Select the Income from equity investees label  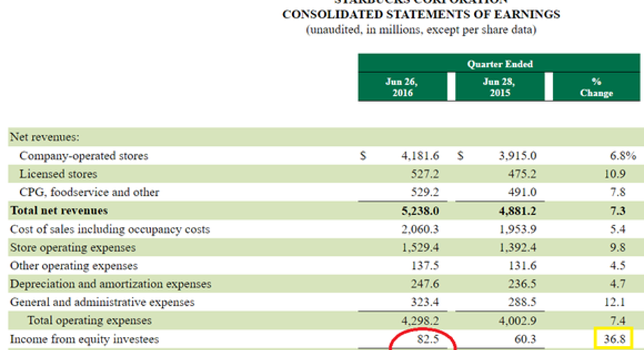(x=84, y=339)
